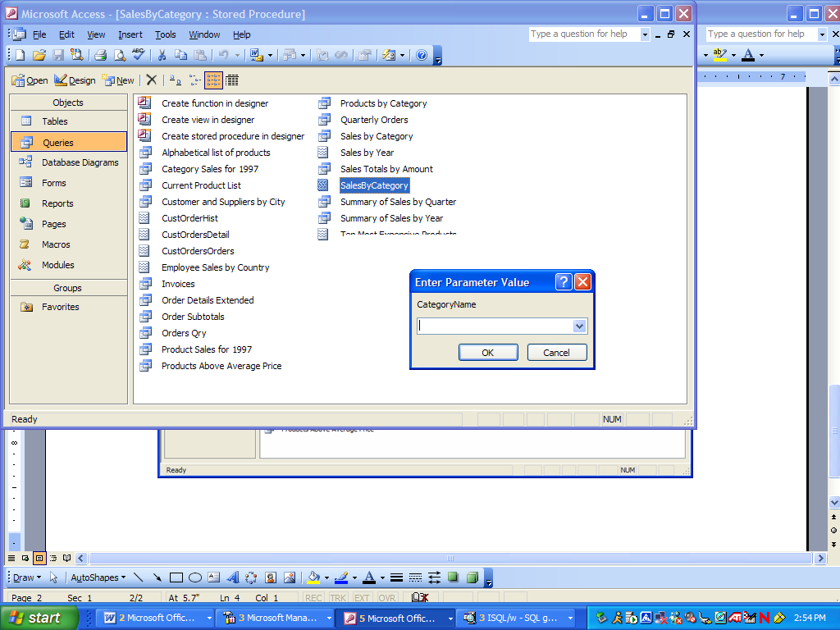The image size is (840, 630).
Task: Open Microsoft Access Help question mark icon
Action: coord(422,55)
